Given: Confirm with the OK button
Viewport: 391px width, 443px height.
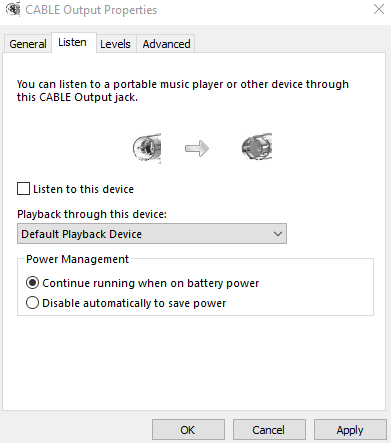Looking at the screenshot, I should (x=188, y=430).
